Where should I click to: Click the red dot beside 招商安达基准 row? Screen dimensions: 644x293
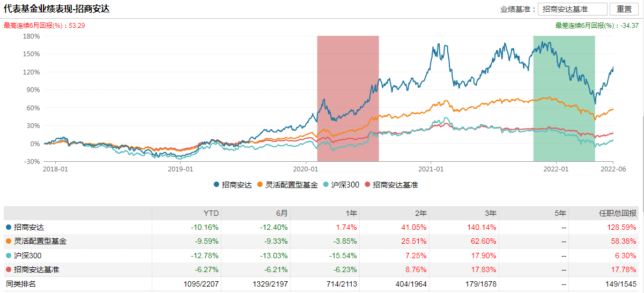[x=8, y=269]
